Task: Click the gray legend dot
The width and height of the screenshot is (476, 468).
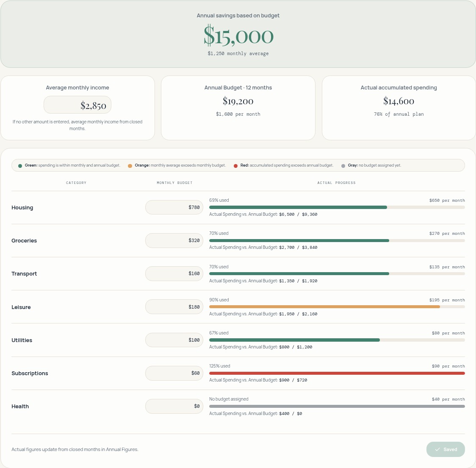Action: tap(343, 166)
